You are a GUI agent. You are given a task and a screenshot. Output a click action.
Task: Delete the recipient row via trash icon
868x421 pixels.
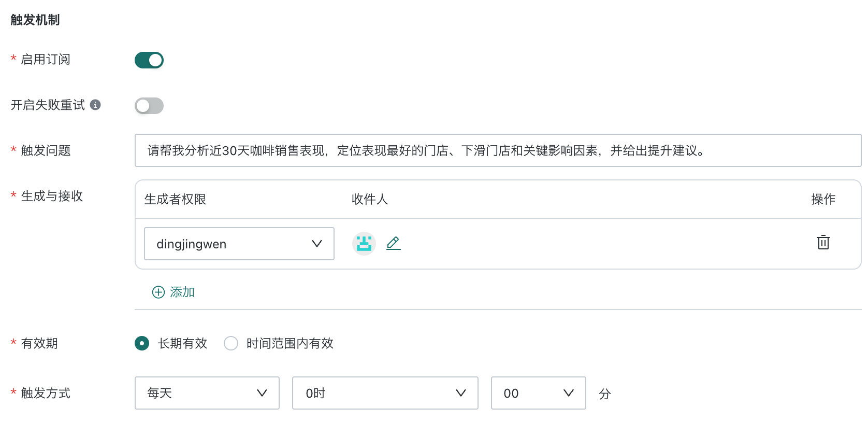click(x=823, y=242)
